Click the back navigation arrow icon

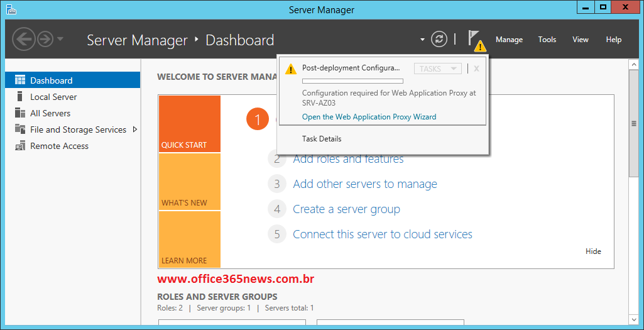point(24,40)
